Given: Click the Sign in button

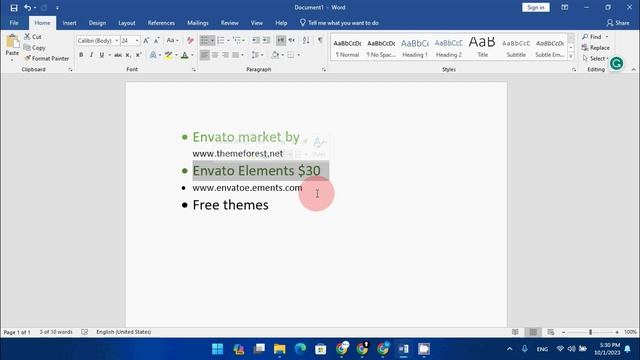Looking at the screenshot, I should 536,7.
